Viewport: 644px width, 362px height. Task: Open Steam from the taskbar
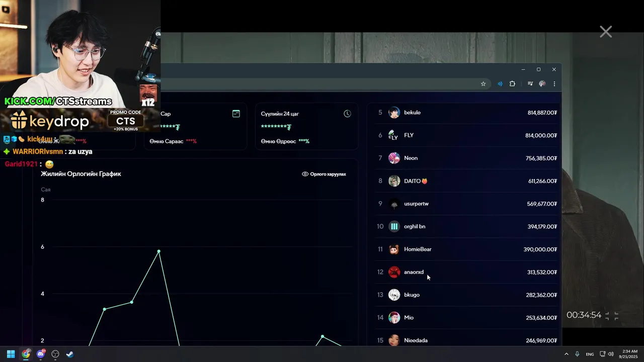coord(70,354)
